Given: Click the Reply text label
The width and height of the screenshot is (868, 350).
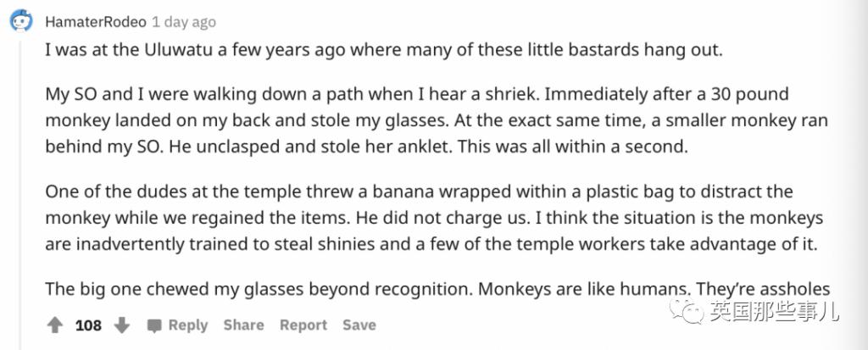Looking at the screenshot, I should pyautogui.click(x=187, y=325).
